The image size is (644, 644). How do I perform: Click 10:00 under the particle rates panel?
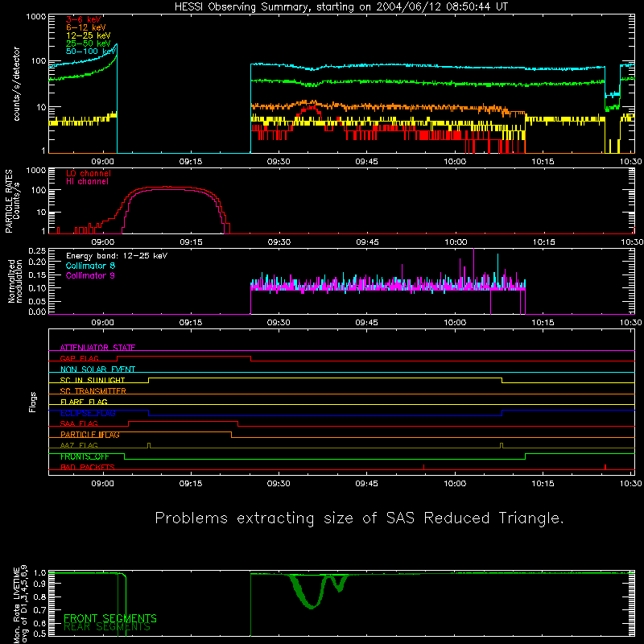[456, 242]
